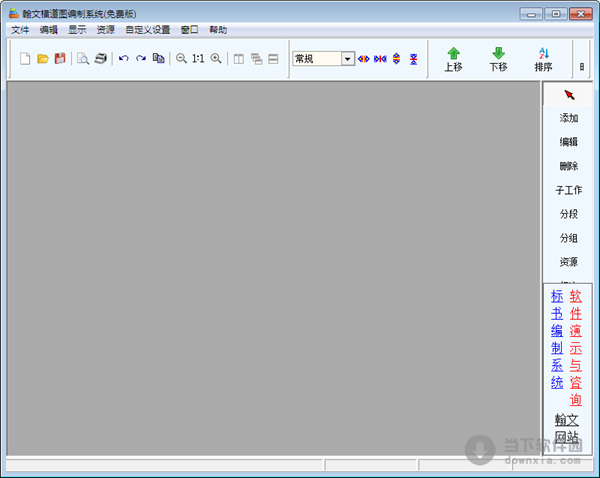Click 编辑 in the side panel
Viewport: 600px width, 478px height.
click(569, 142)
